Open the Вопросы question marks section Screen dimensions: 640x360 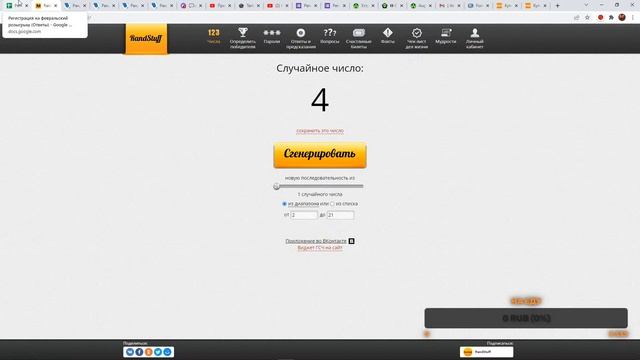(x=330, y=36)
